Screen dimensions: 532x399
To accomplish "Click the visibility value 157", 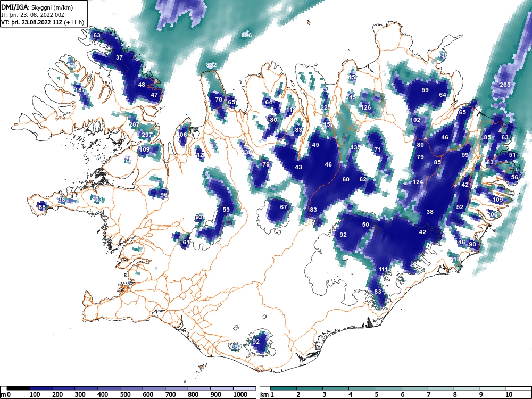I will point(328,124).
